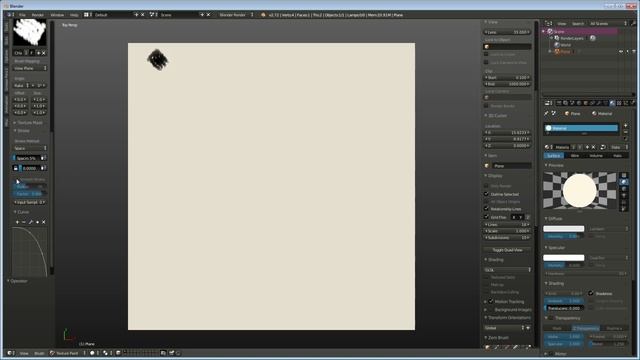Select the Material properties tab icon
The image size is (640, 360).
point(612,103)
